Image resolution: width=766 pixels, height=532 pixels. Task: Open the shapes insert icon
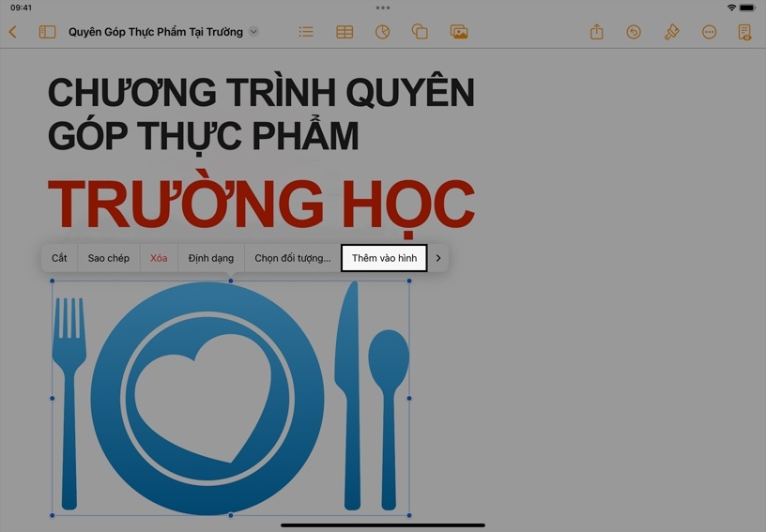pyautogui.click(x=420, y=32)
